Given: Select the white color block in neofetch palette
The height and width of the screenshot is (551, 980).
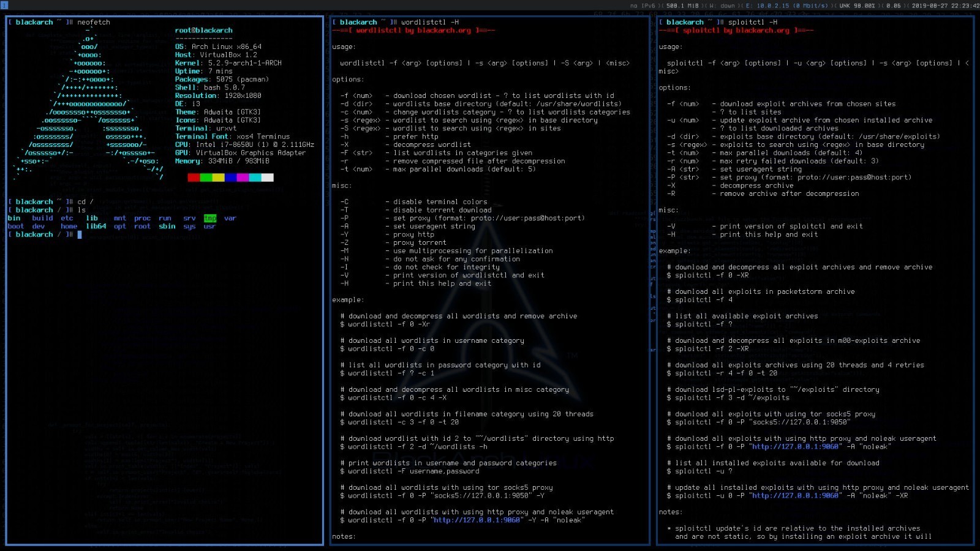Looking at the screenshot, I should click(x=267, y=178).
